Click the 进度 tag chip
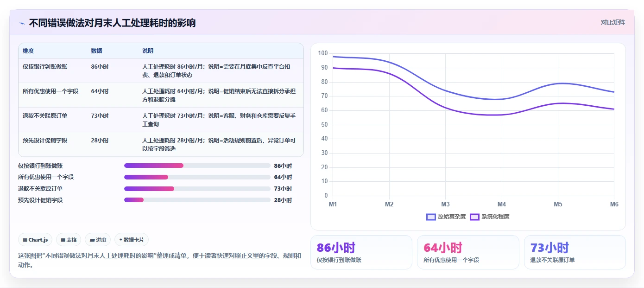The height and width of the screenshot is (288, 644). tap(98, 240)
